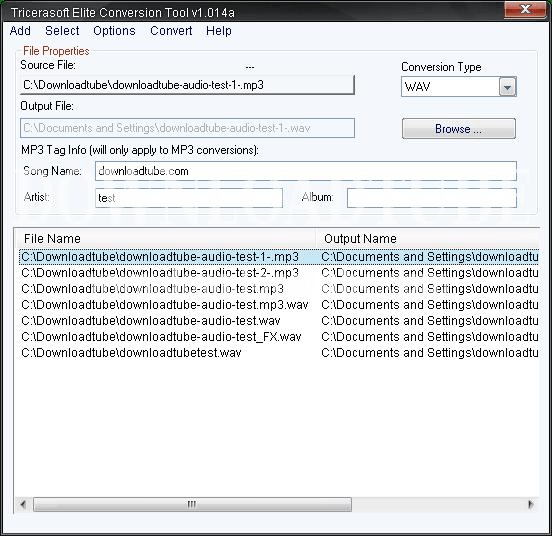This screenshot has width=552, height=536.
Task: Click the Source File path button
Action: (x=187, y=85)
